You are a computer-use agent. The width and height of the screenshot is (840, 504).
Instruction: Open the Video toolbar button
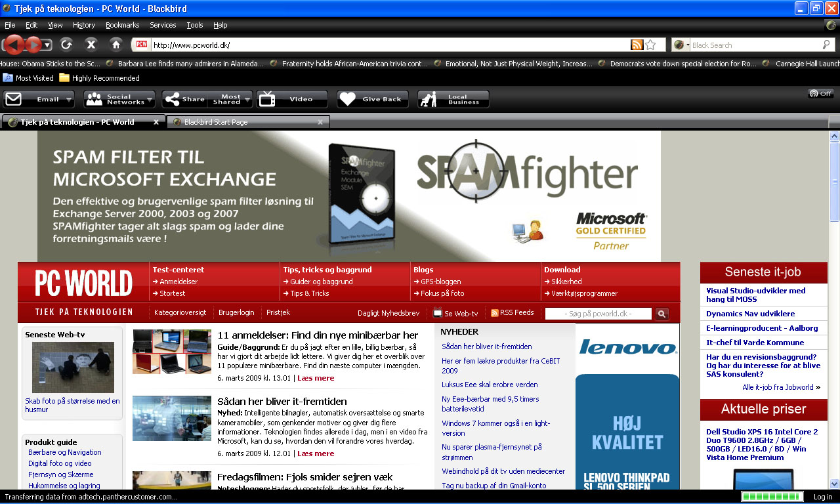(x=292, y=99)
